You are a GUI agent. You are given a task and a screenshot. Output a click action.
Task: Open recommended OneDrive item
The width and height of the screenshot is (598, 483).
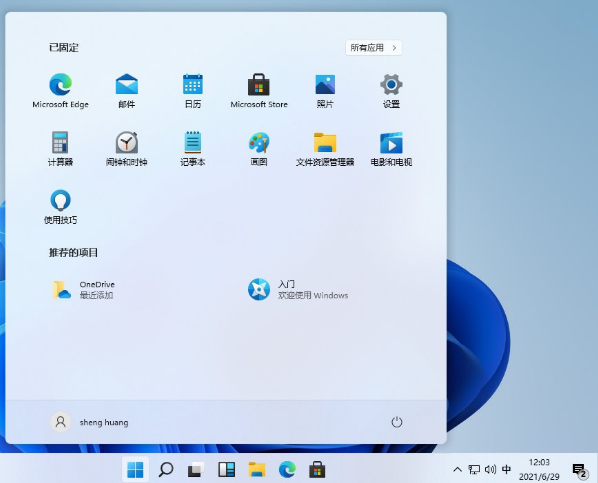[84, 289]
